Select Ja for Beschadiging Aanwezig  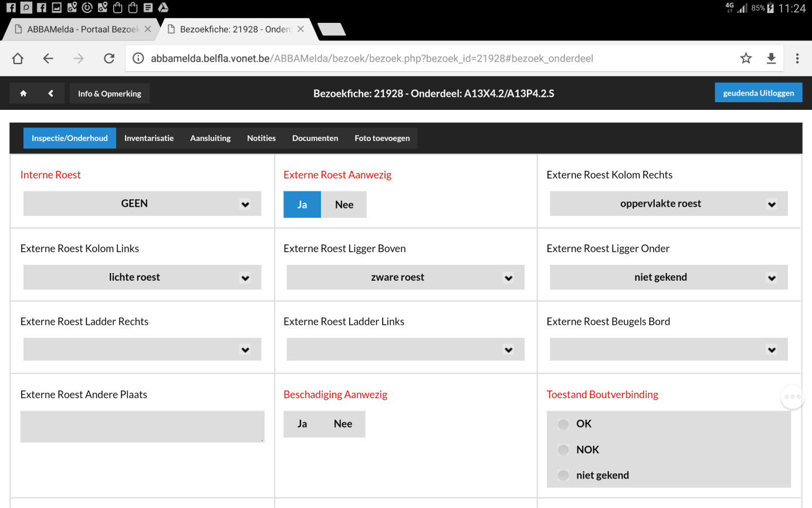302,424
